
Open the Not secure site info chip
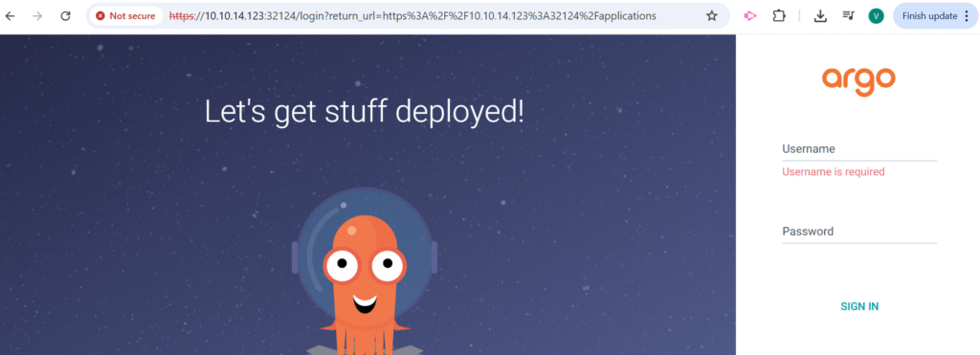pos(126,16)
